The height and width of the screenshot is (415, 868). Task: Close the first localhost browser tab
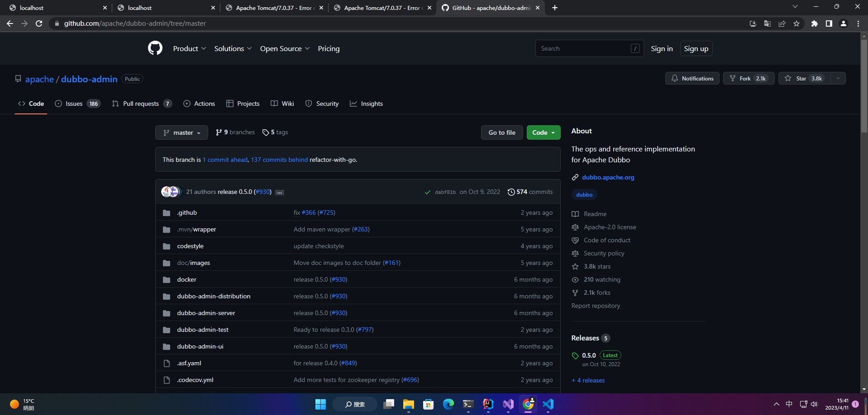(x=105, y=8)
